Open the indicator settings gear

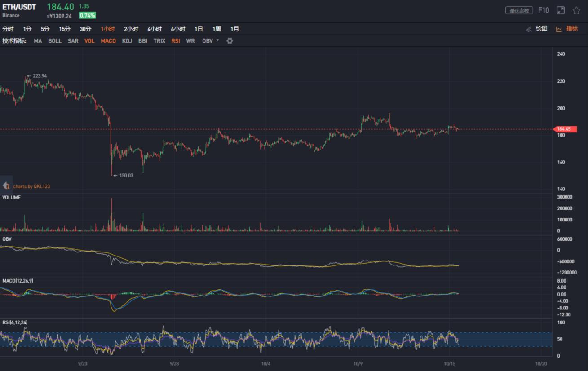click(x=229, y=41)
